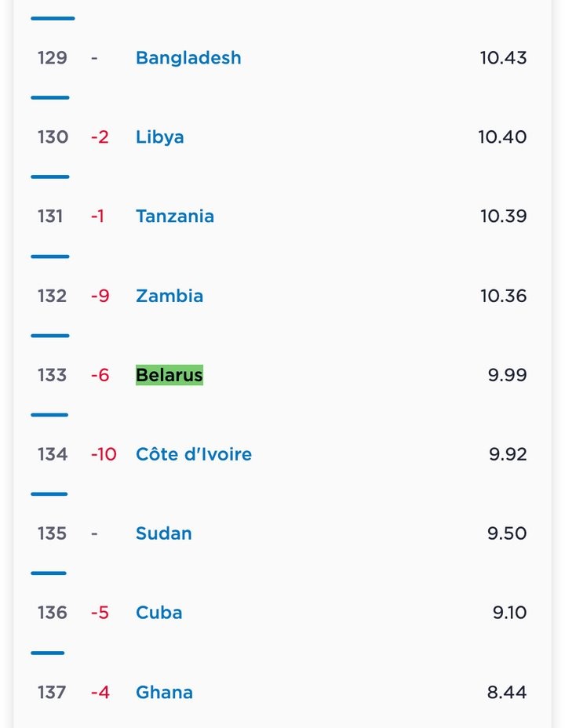The width and height of the screenshot is (565, 728).
Task: Click Belarus's score 9.99
Action: click(507, 375)
